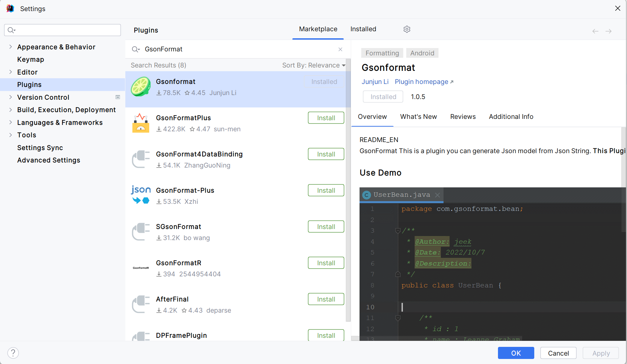Image resolution: width=627 pixels, height=364 pixels.
Task: Click the code fold marker on line 3
Action: coord(398,231)
